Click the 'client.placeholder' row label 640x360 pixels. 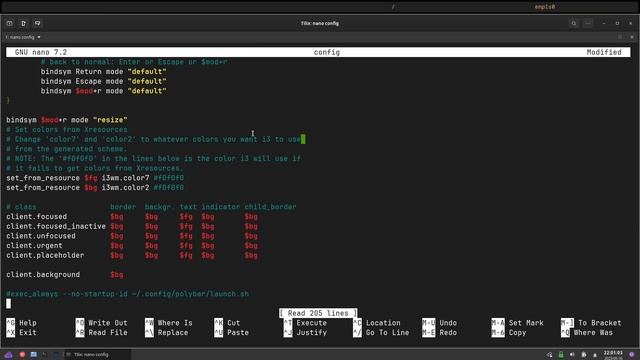pos(45,256)
